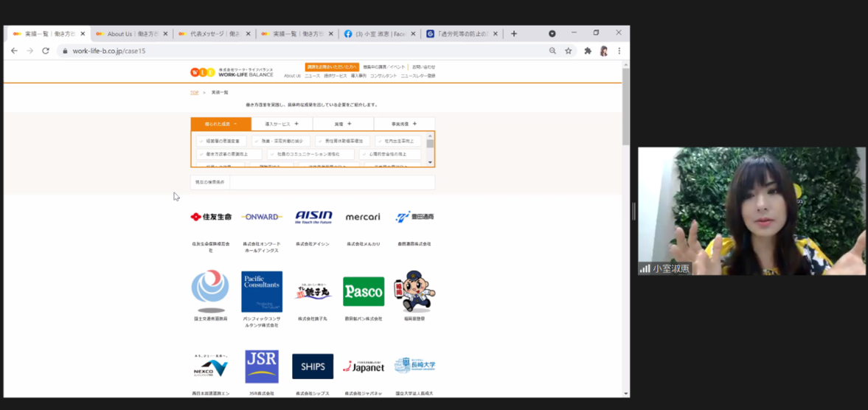Open the 国土交通省 blue circular logo

209,291
